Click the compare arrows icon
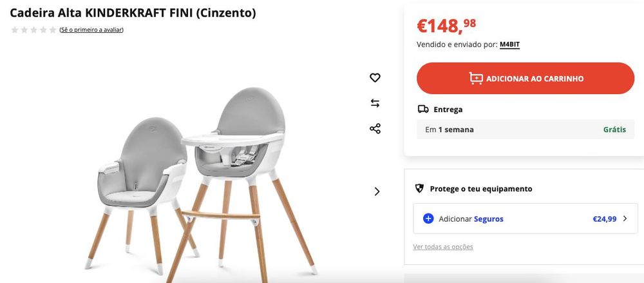Image resolution: width=644 pixels, height=283 pixels. [375, 103]
